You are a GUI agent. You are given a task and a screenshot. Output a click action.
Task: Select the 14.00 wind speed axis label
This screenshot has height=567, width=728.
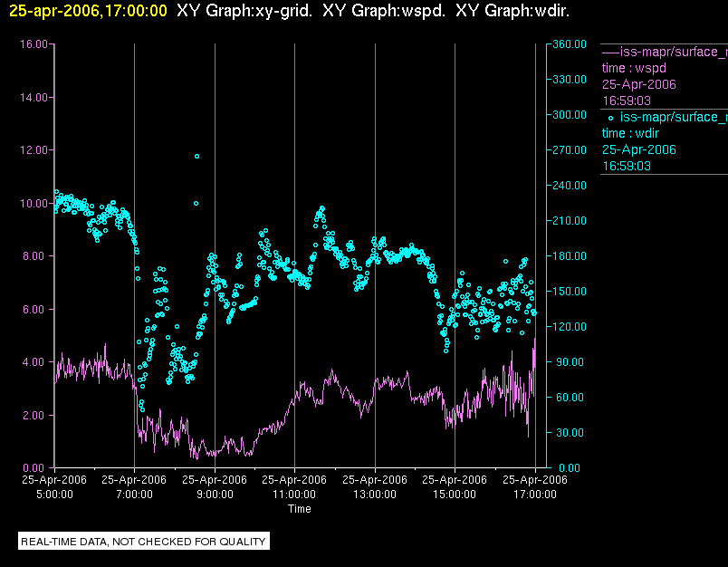pos(34,98)
